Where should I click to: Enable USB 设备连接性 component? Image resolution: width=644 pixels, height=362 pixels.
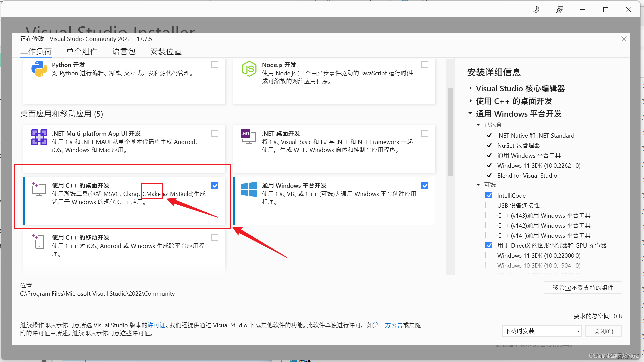[489, 205]
